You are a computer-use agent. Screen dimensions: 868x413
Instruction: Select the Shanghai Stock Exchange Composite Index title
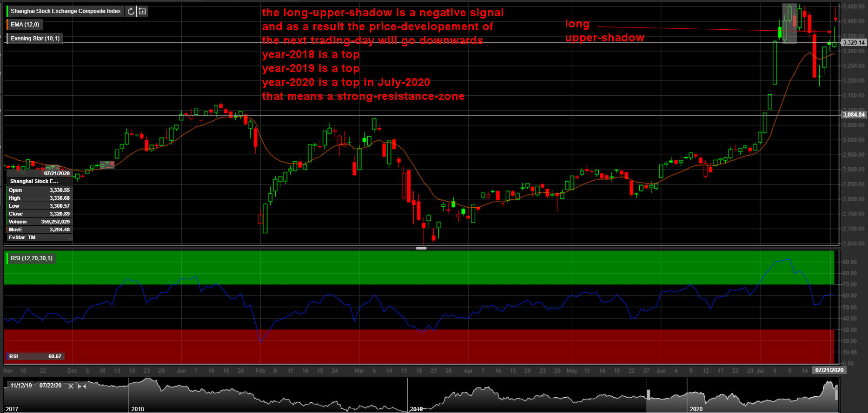tap(66, 11)
